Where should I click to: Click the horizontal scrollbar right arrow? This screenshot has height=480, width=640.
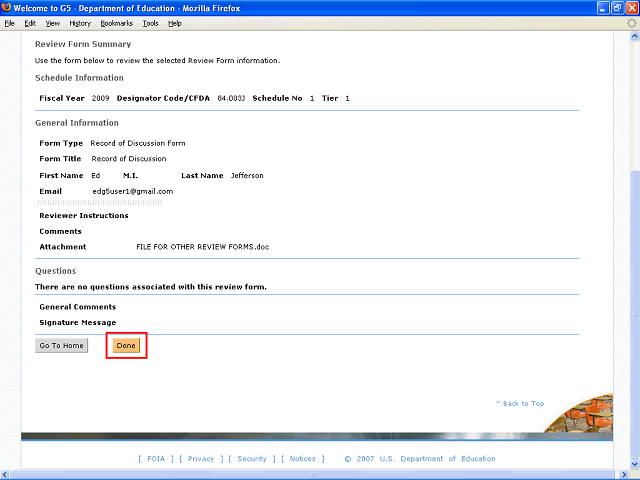(624, 475)
